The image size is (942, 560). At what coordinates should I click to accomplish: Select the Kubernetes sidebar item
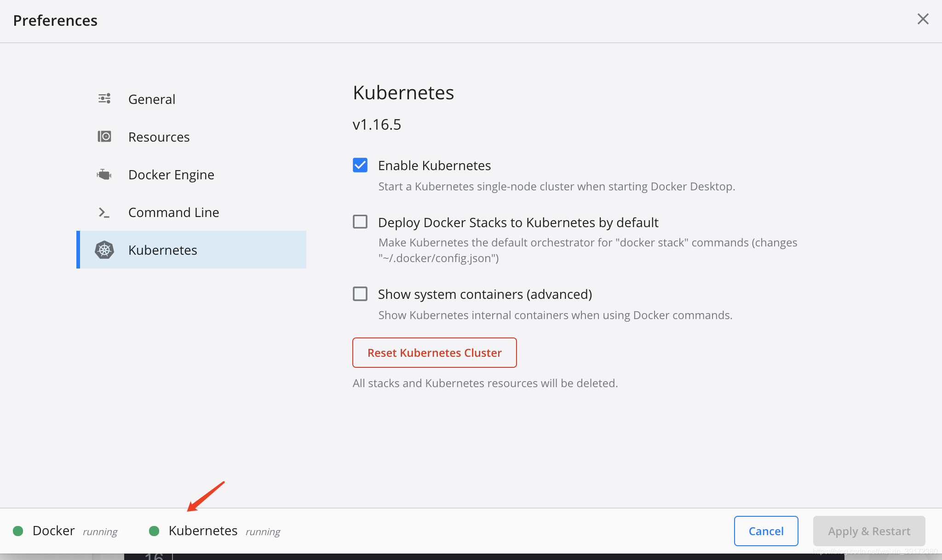[x=162, y=250]
